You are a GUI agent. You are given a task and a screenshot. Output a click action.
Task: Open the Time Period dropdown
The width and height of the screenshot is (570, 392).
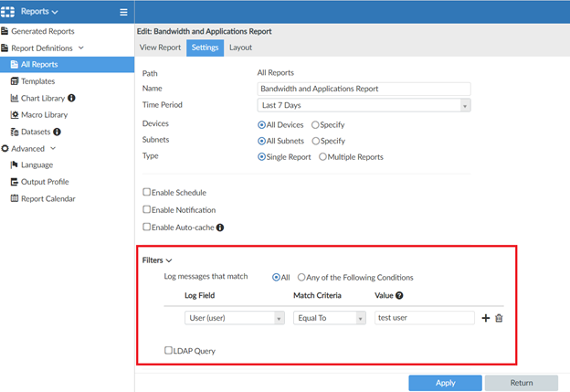click(x=364, y=106)
